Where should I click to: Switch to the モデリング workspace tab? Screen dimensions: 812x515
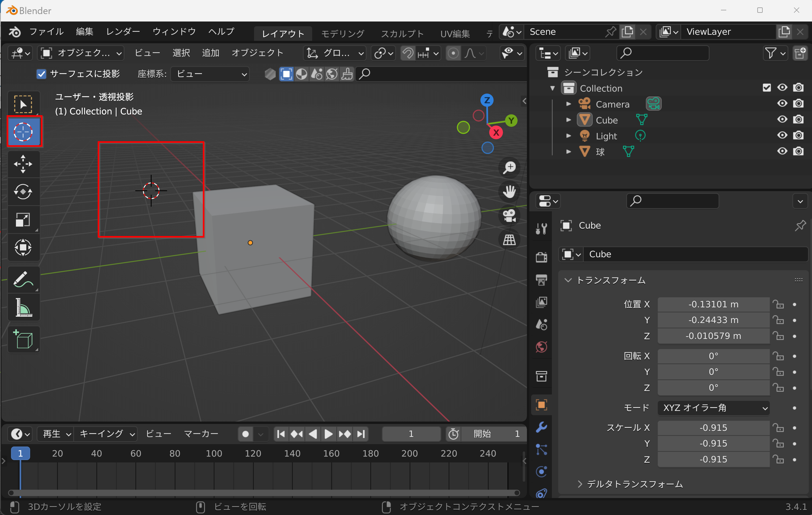[342, 33]
